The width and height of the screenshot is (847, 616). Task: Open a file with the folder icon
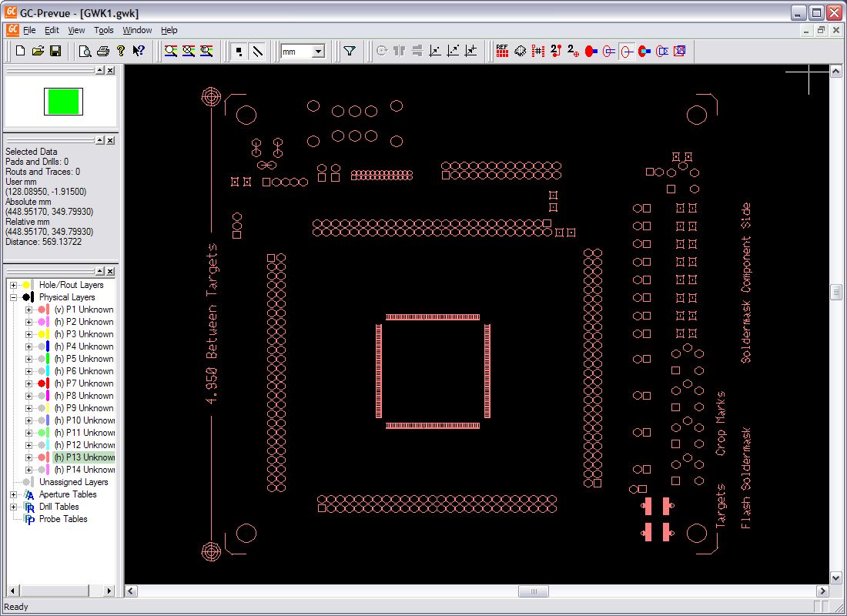38,51
